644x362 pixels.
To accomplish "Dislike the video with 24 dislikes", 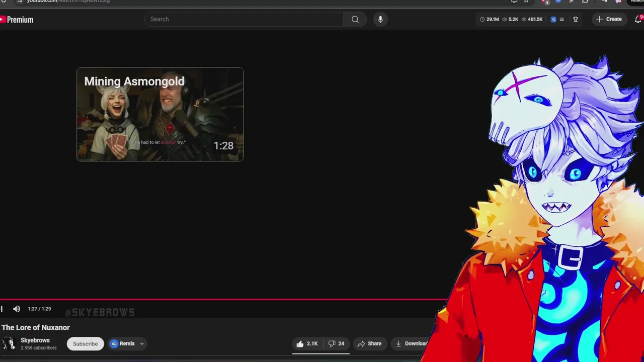I will point(336,344).
